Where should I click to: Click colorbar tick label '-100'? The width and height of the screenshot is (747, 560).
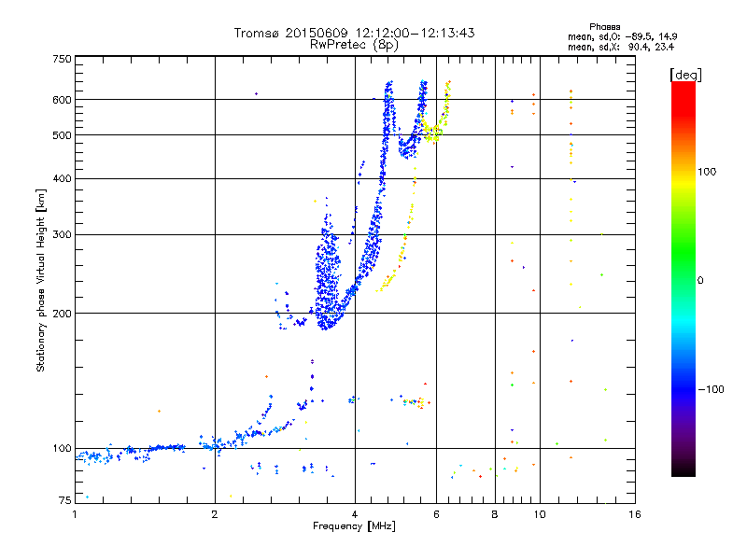[711, 389]
